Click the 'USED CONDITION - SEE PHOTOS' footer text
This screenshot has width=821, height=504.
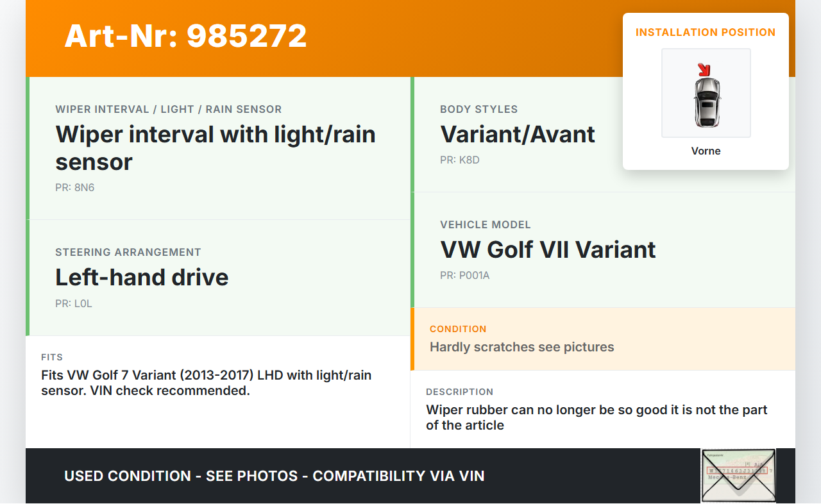(275, 476)
